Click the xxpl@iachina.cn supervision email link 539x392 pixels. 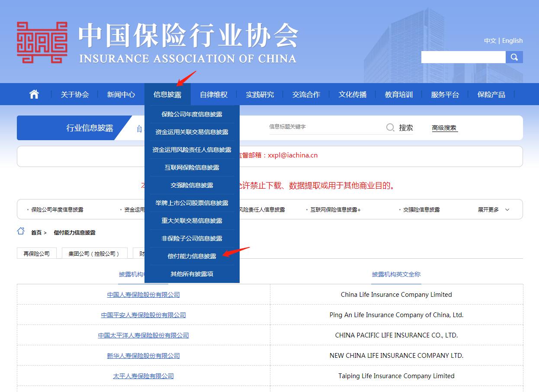click(x=293, y=155)
